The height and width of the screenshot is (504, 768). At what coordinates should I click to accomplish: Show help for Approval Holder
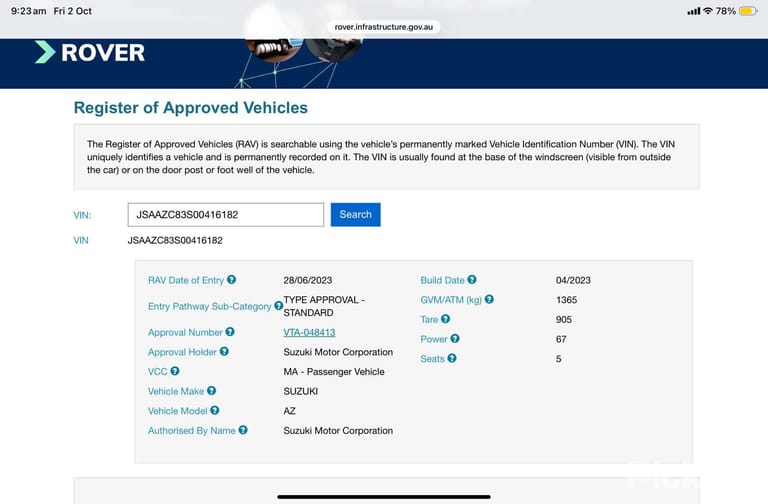224,352
